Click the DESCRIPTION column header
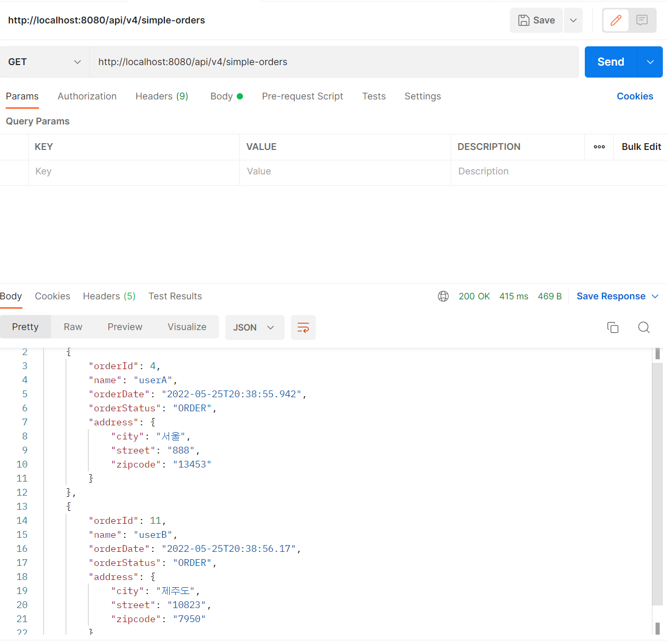Image resolution: width=667 pixels, height=644 pixels. [x=489, y=147]
